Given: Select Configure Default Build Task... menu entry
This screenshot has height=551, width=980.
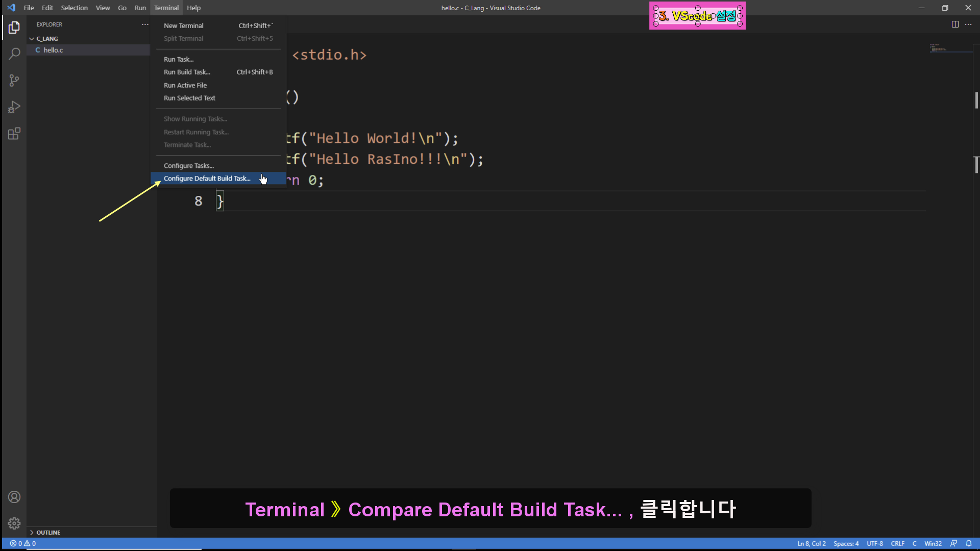Looking at the screenshot, I should click(207, 179).
